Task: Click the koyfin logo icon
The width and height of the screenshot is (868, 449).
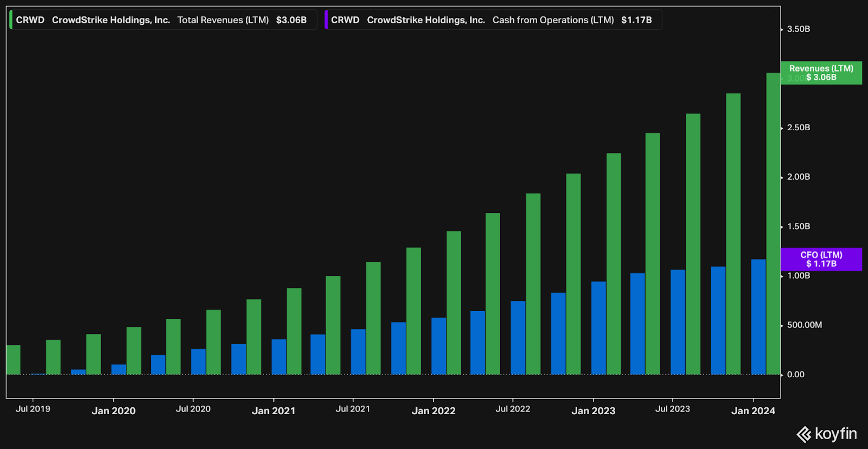Action: (803, 434)
